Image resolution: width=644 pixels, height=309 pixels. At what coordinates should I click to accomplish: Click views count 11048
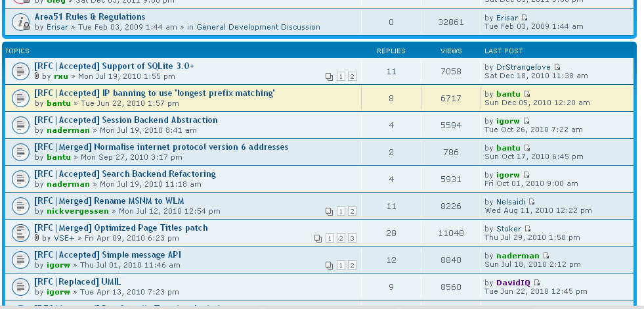tap(451, 233)
